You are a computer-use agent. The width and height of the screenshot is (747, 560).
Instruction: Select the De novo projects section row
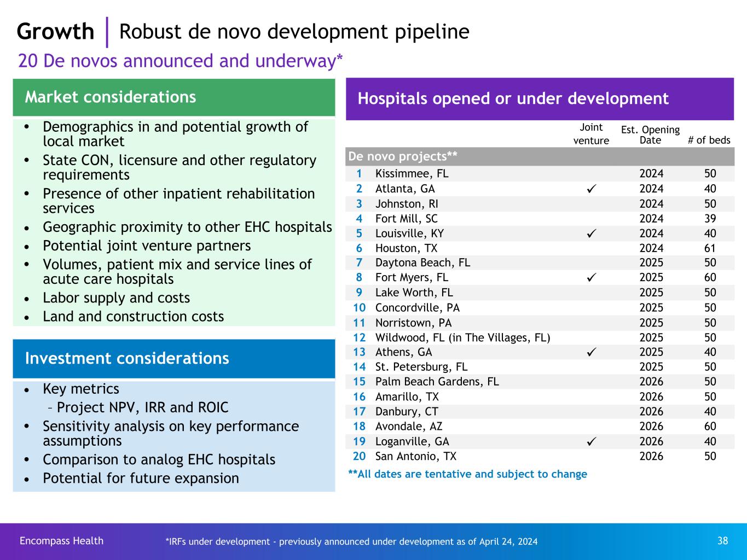539,157
